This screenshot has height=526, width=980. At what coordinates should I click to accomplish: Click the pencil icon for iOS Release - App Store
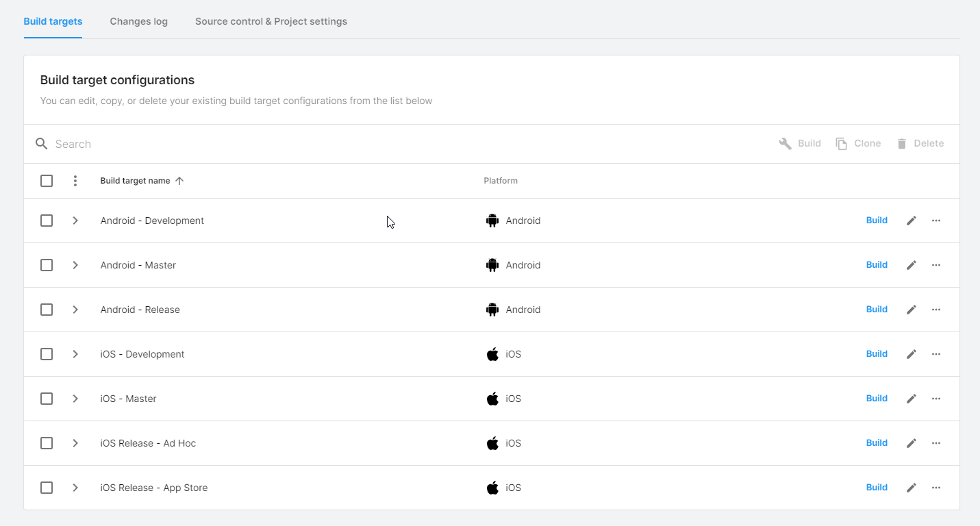(911, 487)
